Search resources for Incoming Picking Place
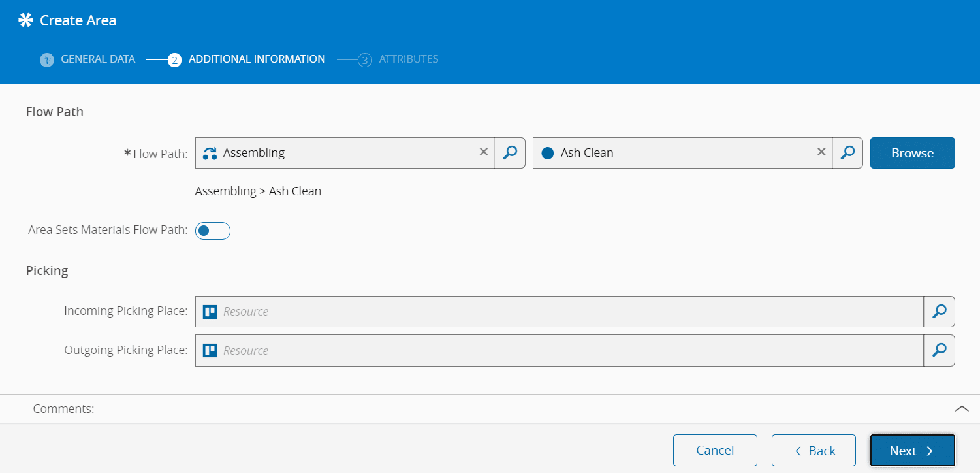The image size is (980, 473). coord(939,312)
